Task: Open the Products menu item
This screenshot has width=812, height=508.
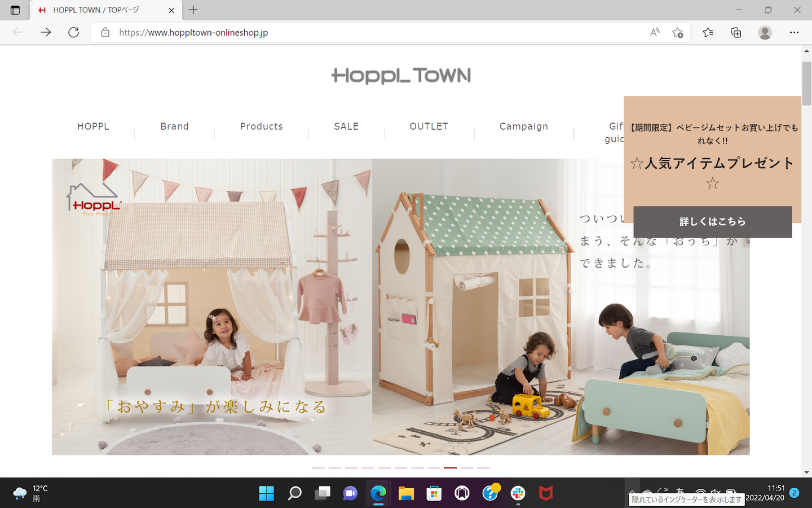Action: point(262,126)
